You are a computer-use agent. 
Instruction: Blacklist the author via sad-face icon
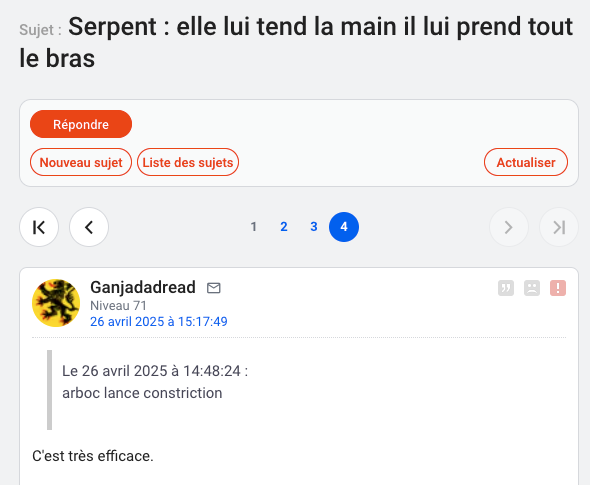532,288
